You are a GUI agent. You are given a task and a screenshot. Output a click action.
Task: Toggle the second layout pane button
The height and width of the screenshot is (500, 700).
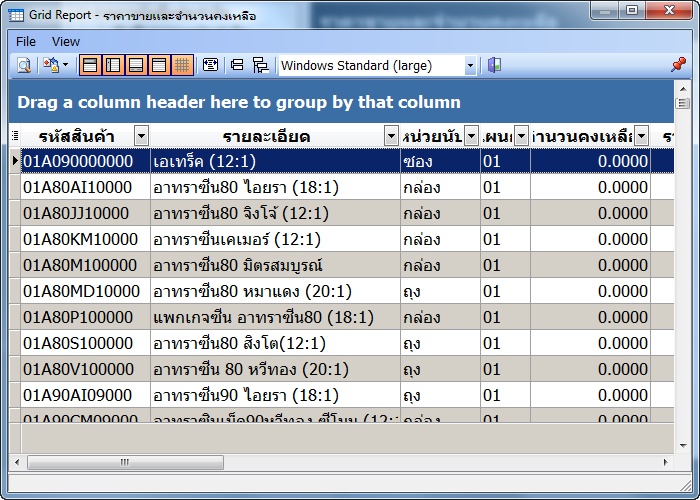[x=113, y=66]
